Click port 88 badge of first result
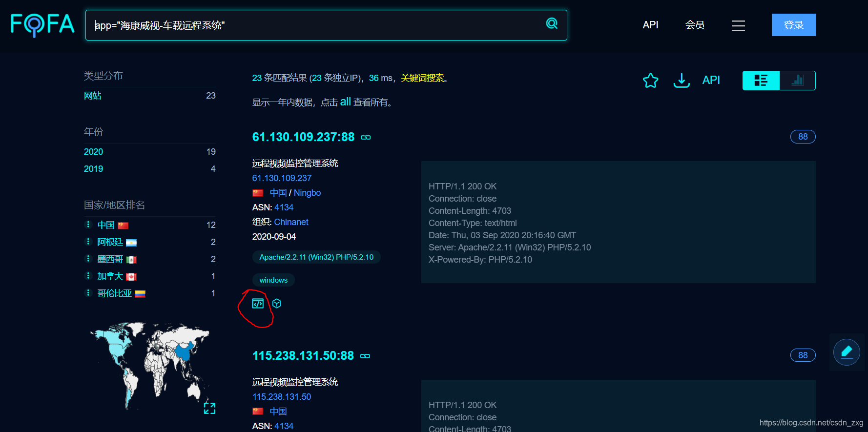Image resolution: width=868 pixels, height=432 pixels. tap(803, 137)
